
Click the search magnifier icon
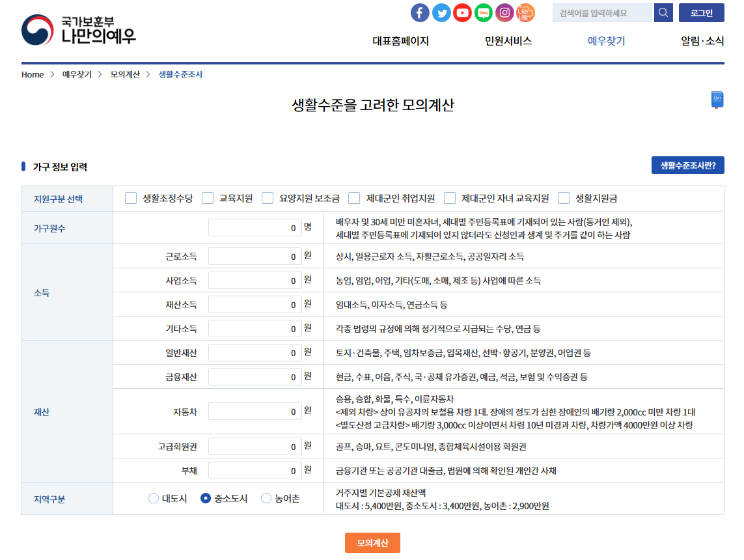663,12
